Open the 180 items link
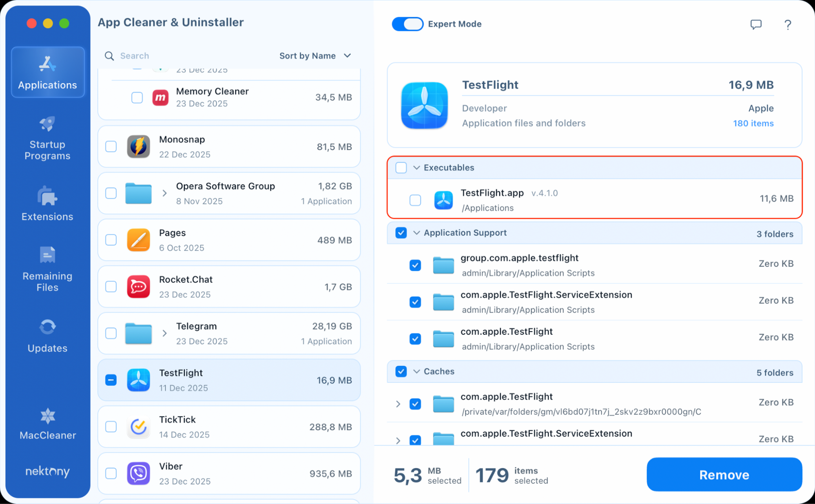 [x=753, y=123]
